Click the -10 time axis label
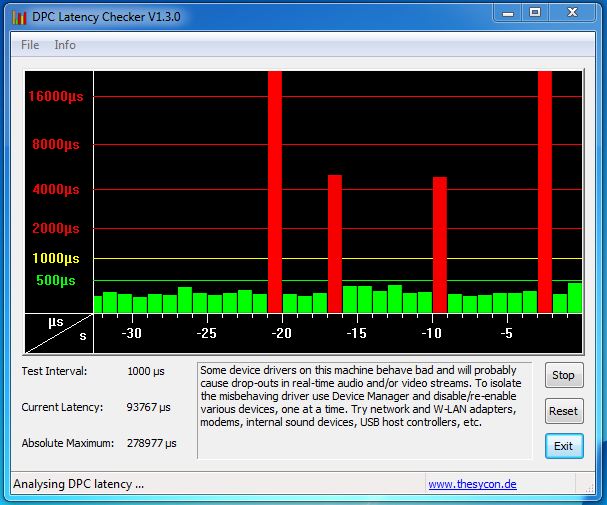The height and width of the screenshot is (505, 607). pyautogui.click(x=432, y=333)
